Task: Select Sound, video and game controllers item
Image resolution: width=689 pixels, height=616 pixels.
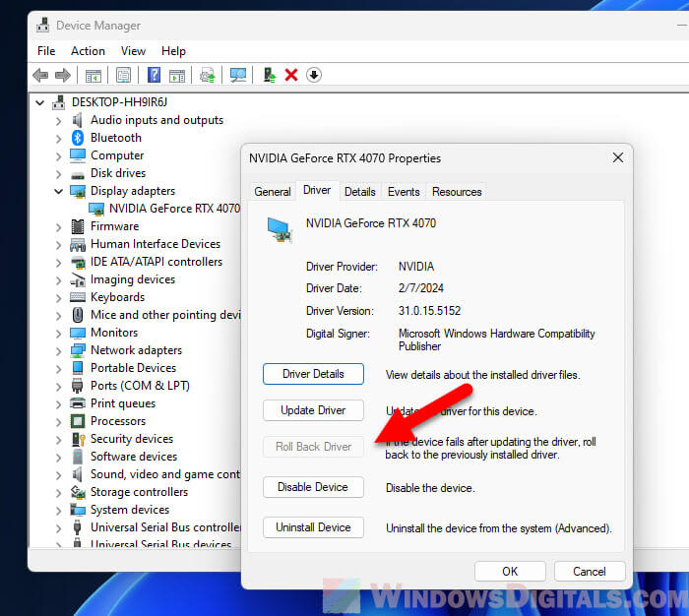Action: (165, 474)
